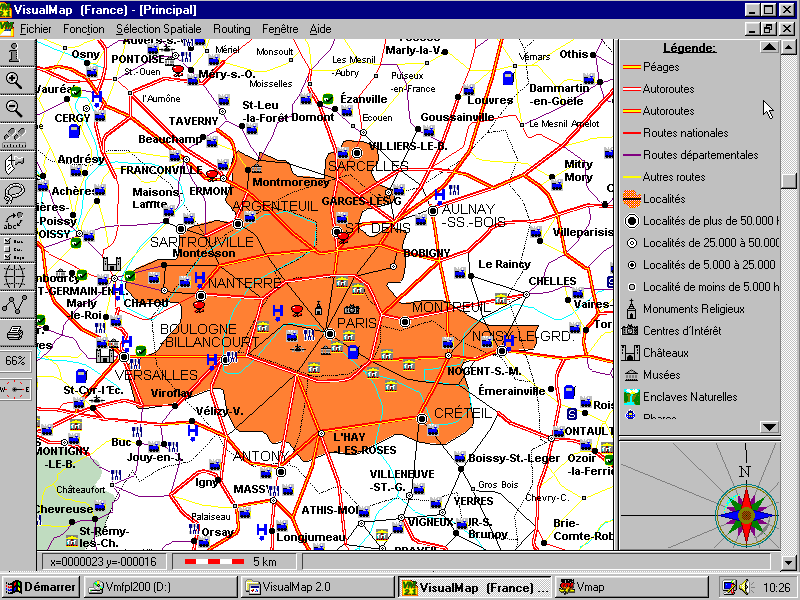Image resolution: width=800 pixels, height=600 pixels.
Task: Click the Enclaves Naturelles icon in legend
Action: (x=631, y=397)
